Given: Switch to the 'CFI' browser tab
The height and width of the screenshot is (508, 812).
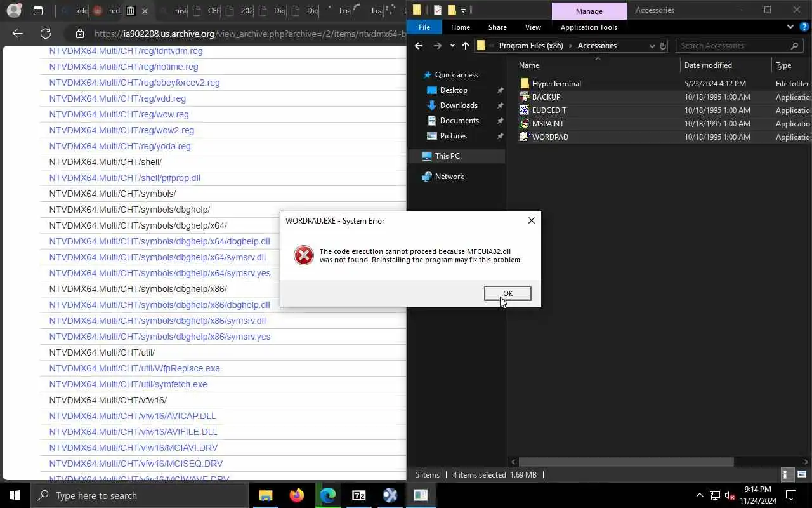Looking at the screenshot, I should click(206, 11).
